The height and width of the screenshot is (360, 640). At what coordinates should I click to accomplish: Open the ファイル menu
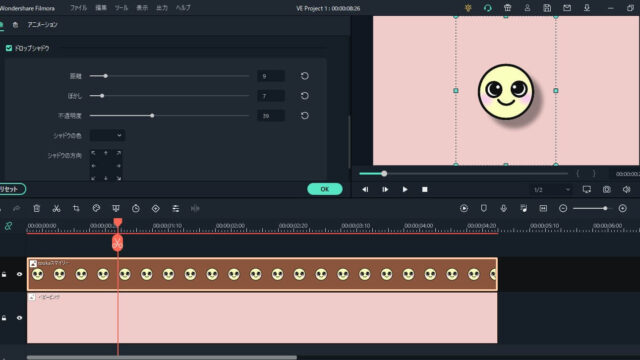78,8
